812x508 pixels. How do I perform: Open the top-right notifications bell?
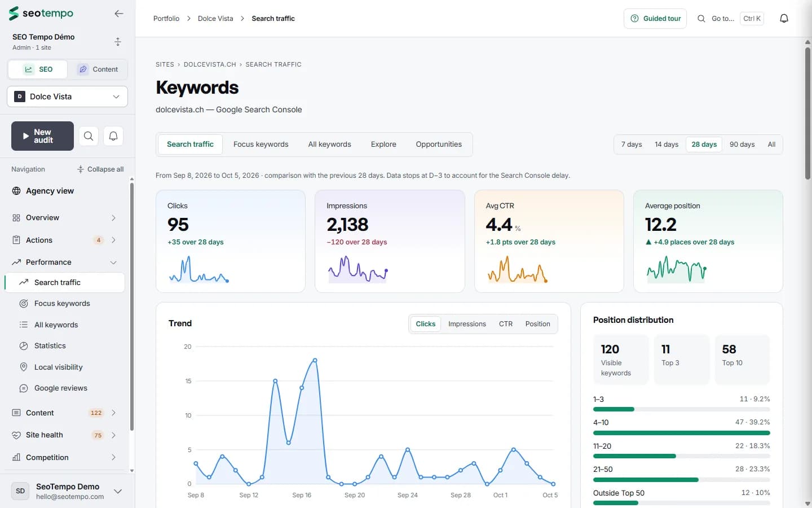[x=784, y=19]
